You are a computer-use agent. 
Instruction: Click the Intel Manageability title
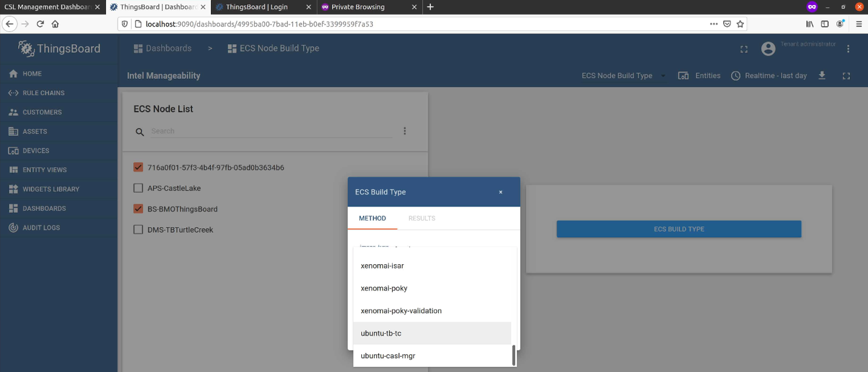pos(164,76)
